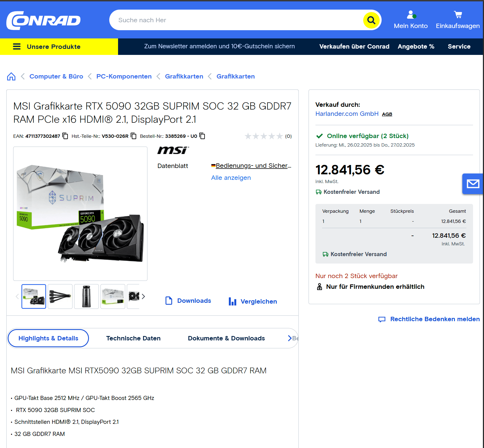The image size is (484, 448).
Task: Open the Harlander.com GmbH seller link
Action: point(347,114)
